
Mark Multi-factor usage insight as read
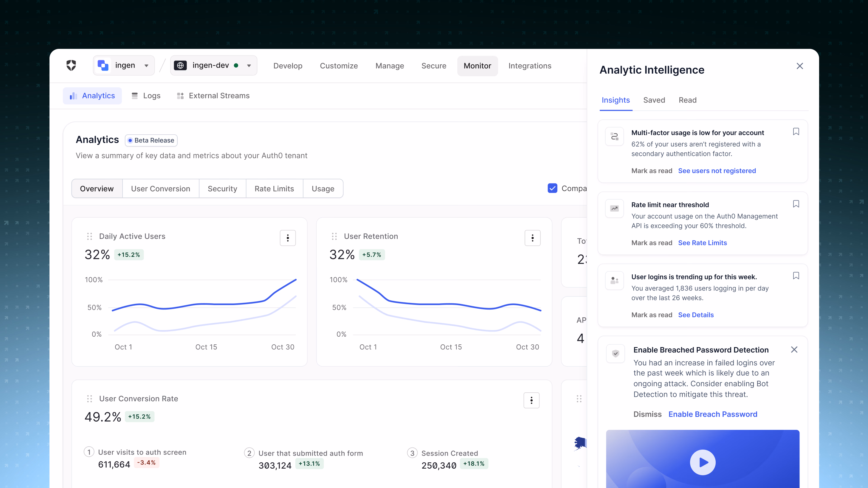click(651, 171)
